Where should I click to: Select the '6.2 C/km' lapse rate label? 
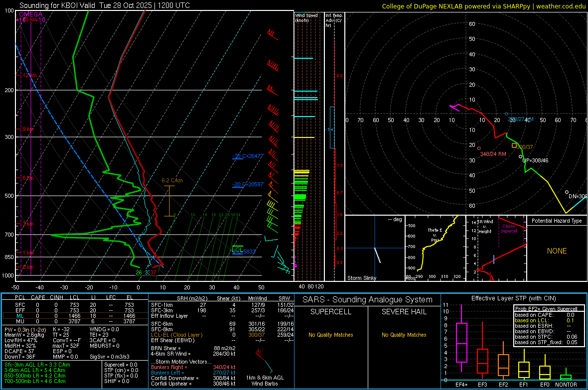[172, 180]
